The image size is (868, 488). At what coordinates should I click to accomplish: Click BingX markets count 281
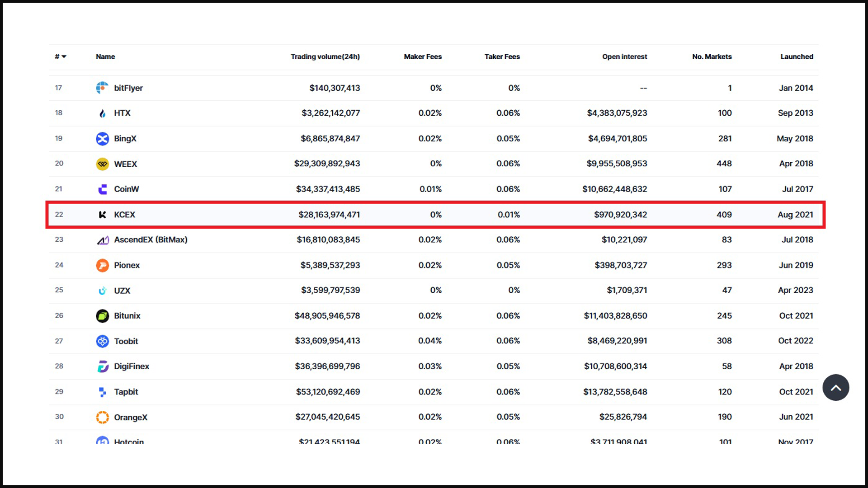(x=725, y=139)
